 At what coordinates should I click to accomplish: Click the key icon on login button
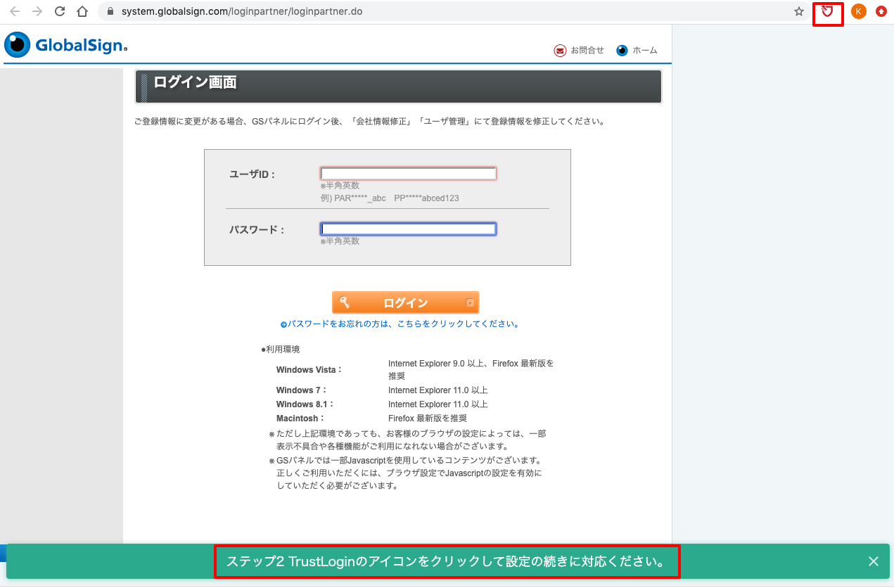(x=345, y=302)
